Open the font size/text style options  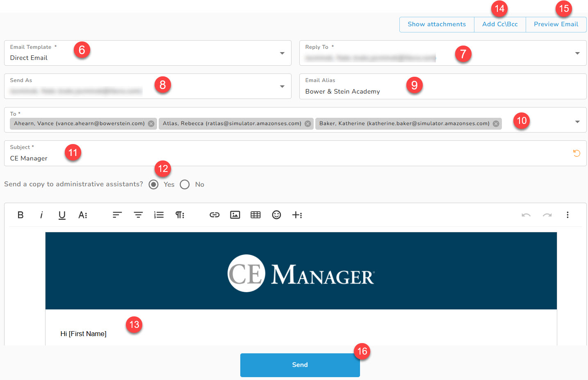[83, 215]
